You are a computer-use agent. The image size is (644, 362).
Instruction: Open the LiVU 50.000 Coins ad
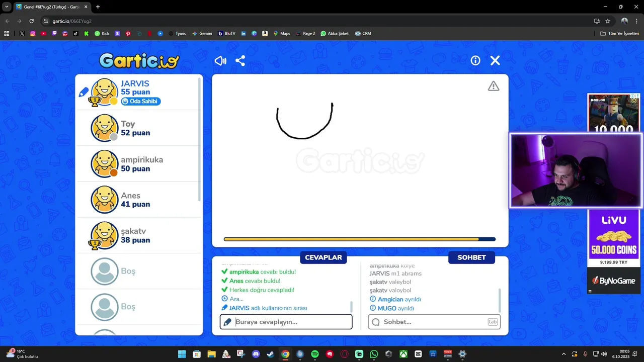point(614,237)
